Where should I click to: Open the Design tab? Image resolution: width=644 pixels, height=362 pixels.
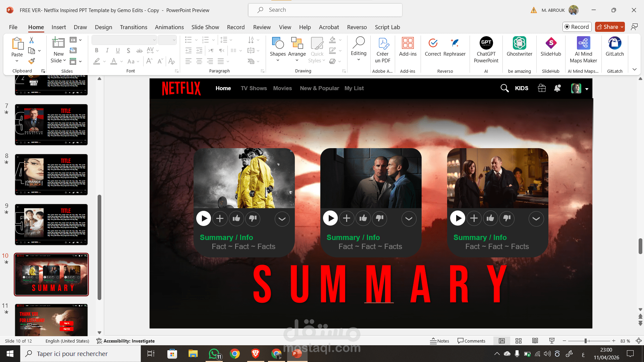(x=103, y=27)
